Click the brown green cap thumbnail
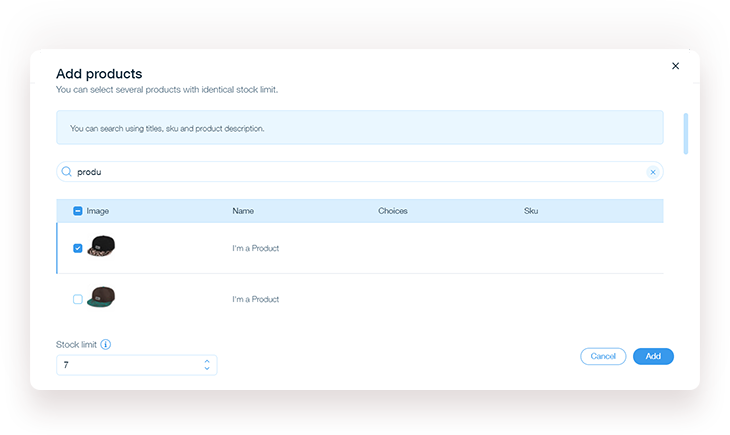 coord(101,297)
